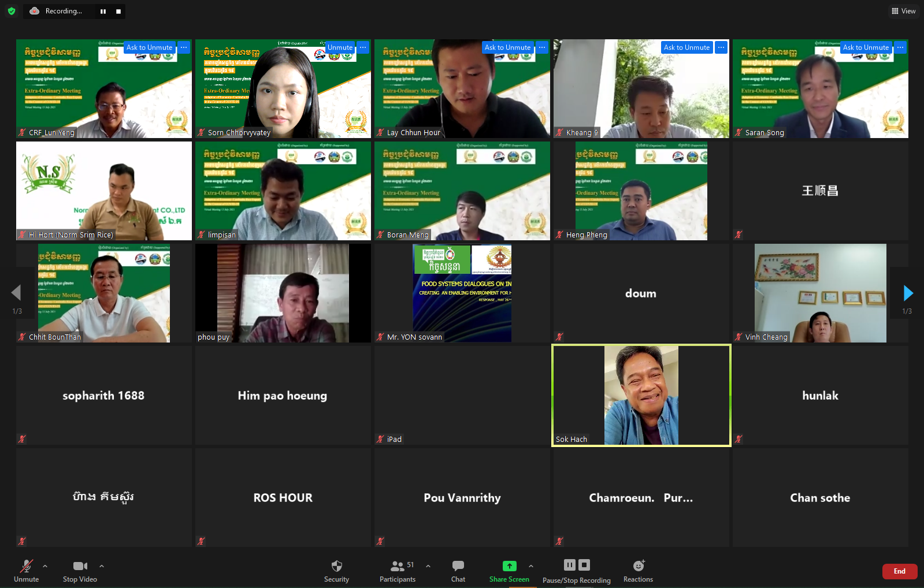Open more options for Lay Chhun Hour tile

coord(542,47)
